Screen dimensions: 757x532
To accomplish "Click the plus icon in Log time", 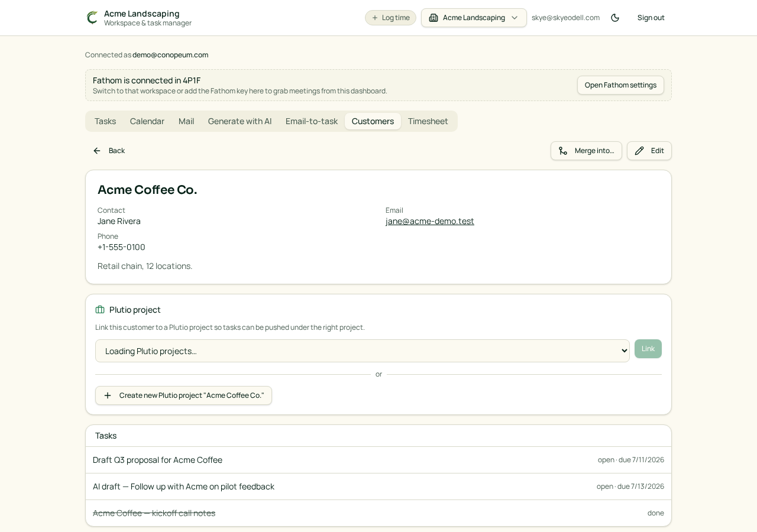I will tap(375, 18).
